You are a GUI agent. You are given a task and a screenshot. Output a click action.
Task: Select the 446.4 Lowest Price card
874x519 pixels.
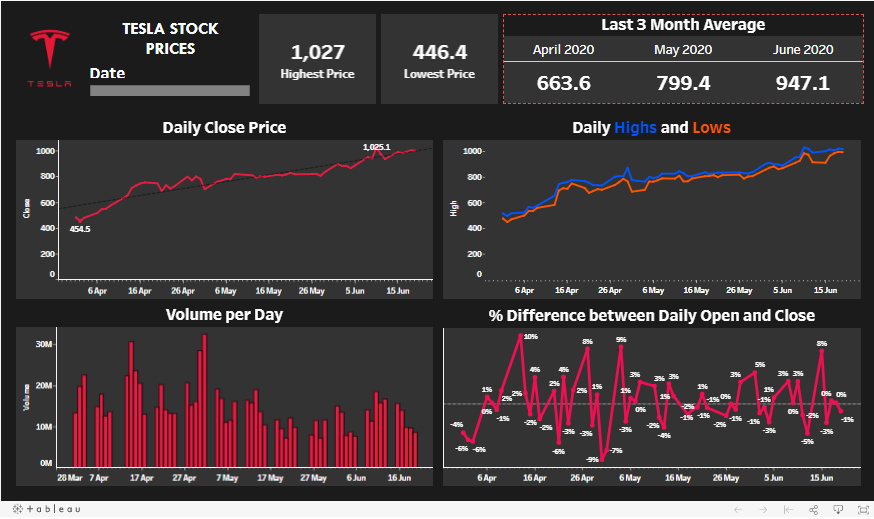[439, 59]
